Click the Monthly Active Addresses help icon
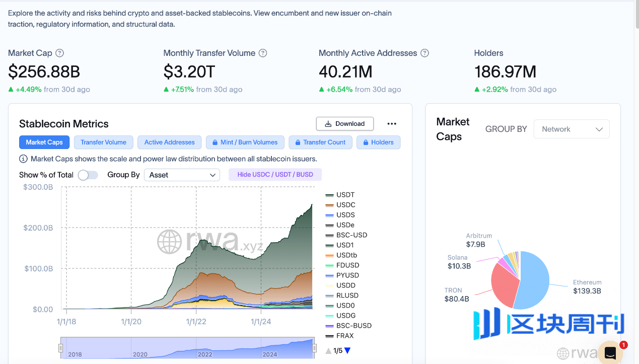 click(x=424, y=53)
